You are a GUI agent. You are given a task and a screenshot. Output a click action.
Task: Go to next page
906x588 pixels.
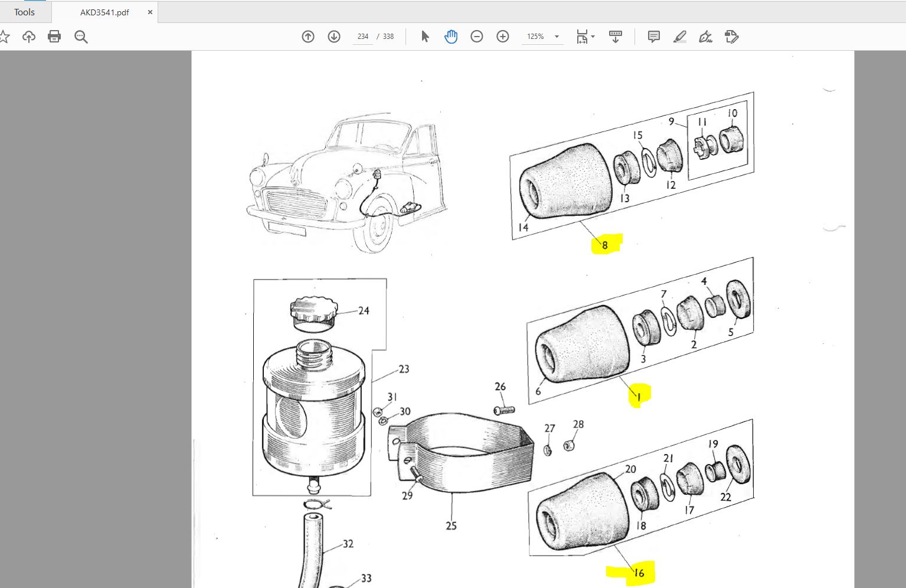point(334,37)
